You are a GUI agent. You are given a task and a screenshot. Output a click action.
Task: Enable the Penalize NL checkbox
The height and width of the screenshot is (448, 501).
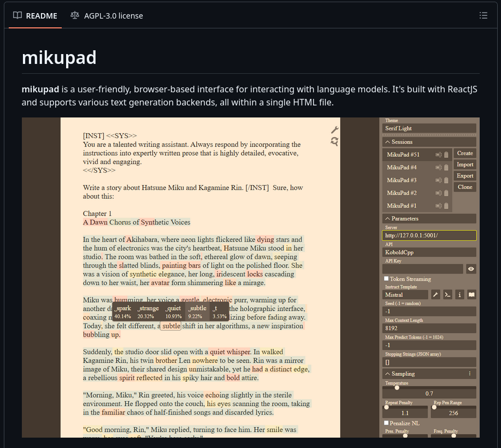click(x=386, y=423)
